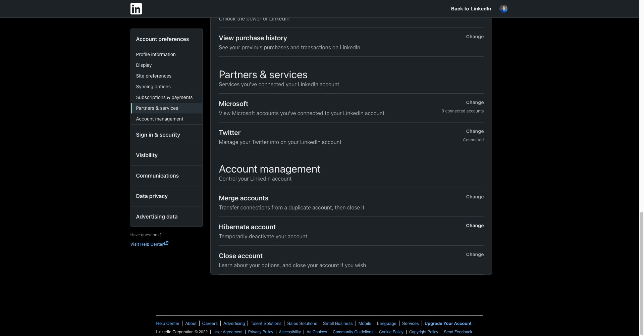Screen dimensions: 644x336
Task: Click Change for Hibernate account
Action: 475,226
